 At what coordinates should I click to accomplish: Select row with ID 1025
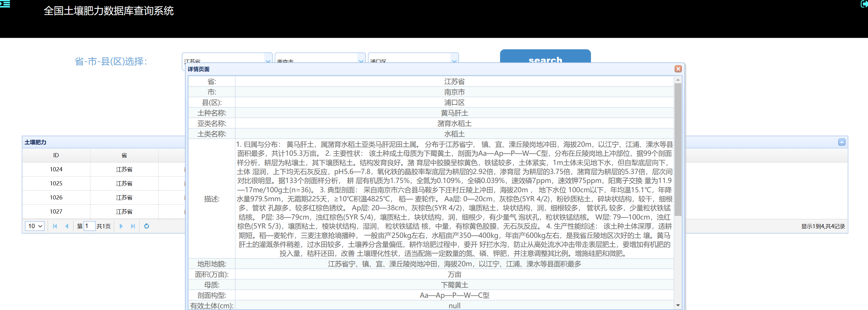pyautogui.click(x=103, y=183)
